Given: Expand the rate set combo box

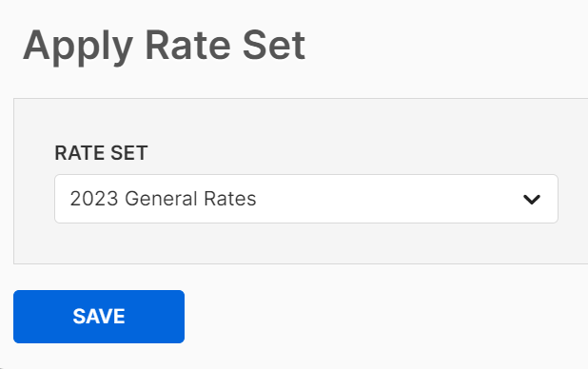Looking at the screenshot, I should coord(306,199).
